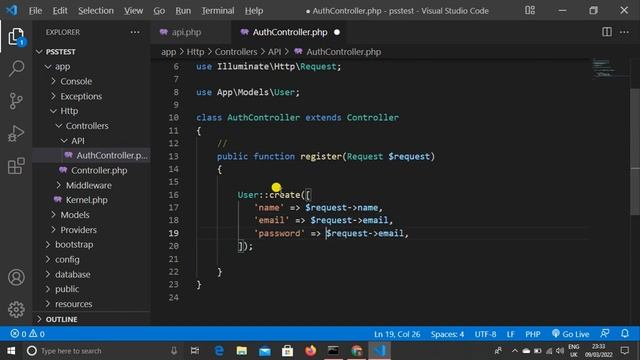Change end of line sequence LF
640x360 pixels.
510,334
